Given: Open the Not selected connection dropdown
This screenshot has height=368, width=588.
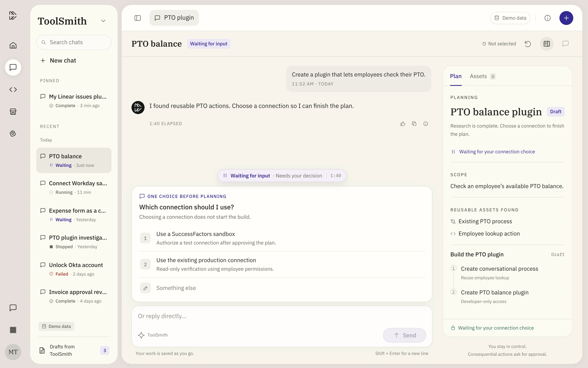Looking at the screenshot, I should click(x=499, y=44).
